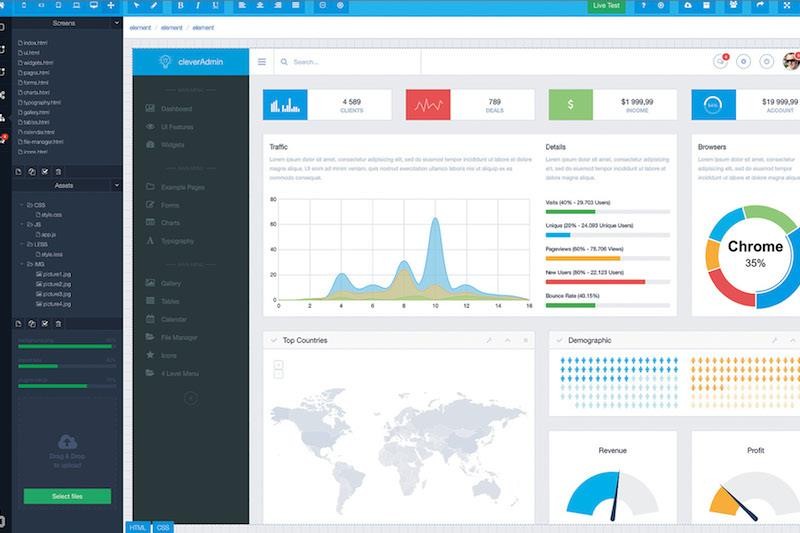Toggle check mark on Demographic panel
Image resolution: width=800 pixels, height=533 pixels.
pyautogui.click(x=559, y=340)
